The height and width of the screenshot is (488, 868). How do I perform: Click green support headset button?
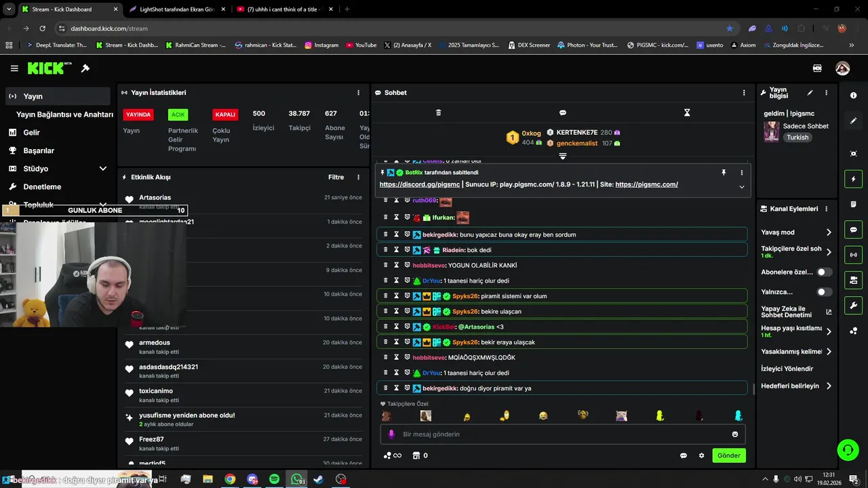847,449
